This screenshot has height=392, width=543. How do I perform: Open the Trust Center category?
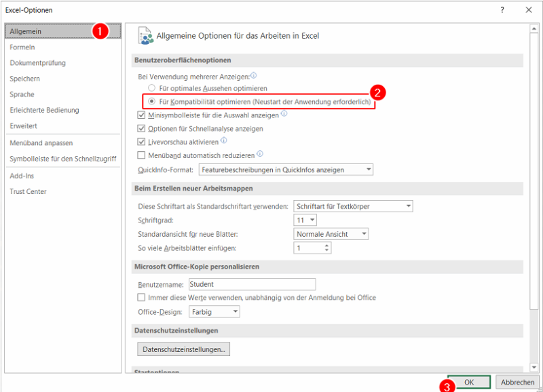(63, 191)
